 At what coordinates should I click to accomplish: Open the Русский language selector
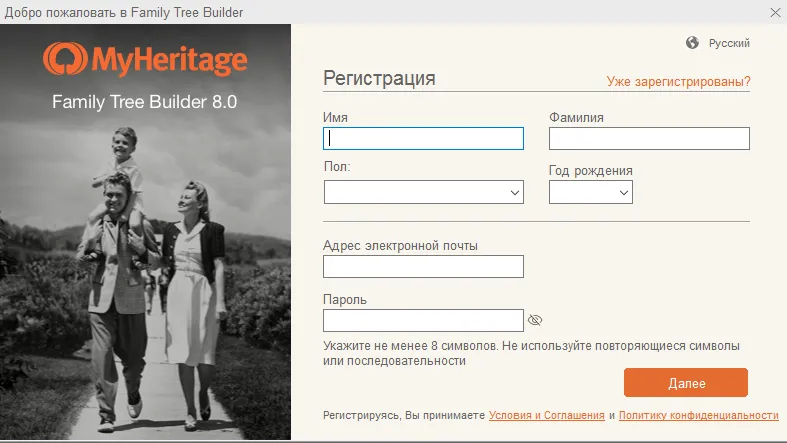point(729,43)
